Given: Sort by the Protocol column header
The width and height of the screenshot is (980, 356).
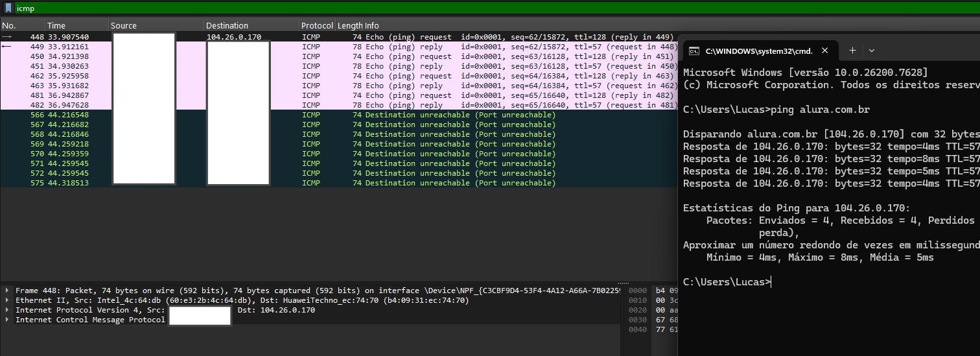Looking at the screenshot, I should click(x=317, y=26).
